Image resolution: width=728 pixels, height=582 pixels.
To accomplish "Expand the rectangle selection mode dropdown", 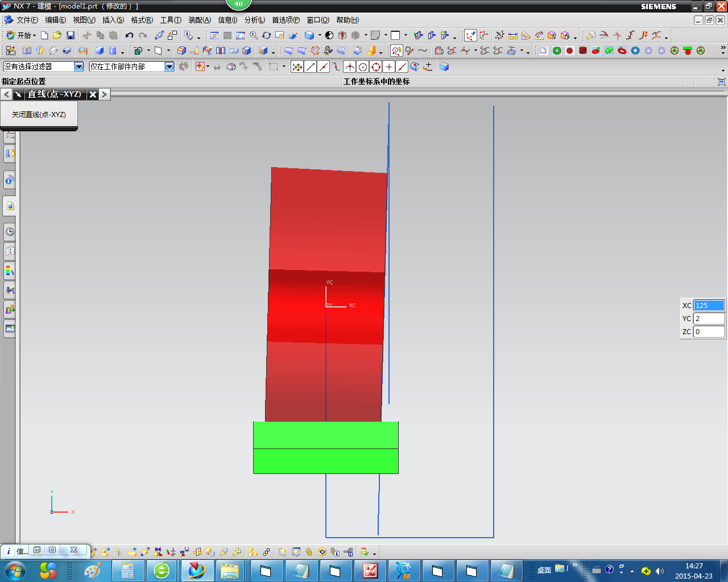I will [284, 66].
